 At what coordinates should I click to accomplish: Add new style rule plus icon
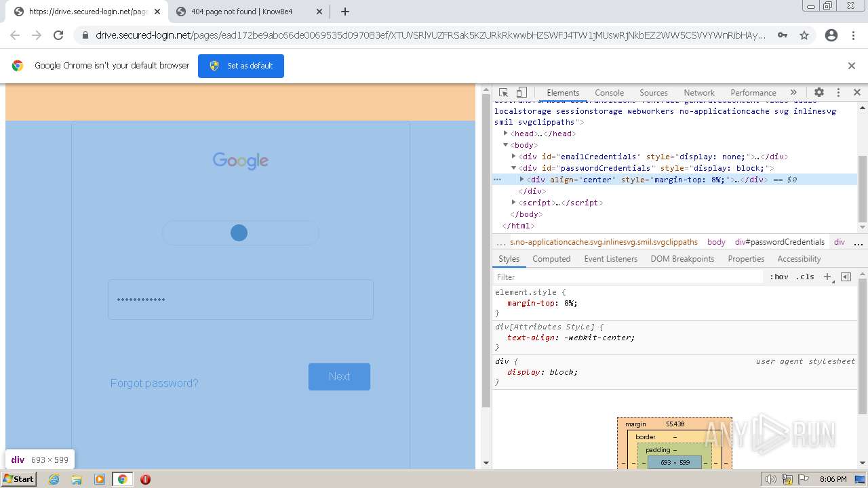point(827,277)
